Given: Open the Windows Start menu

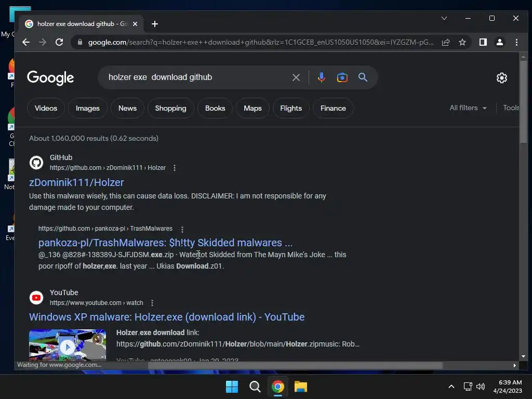Looking at the screenshot, I should pos(232,387).
